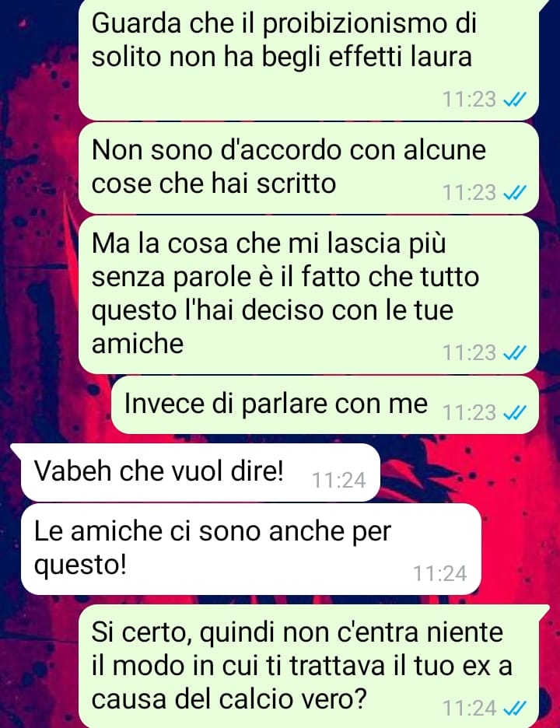This screenshot has height=728, width=560.
Task: Tap 11:23 timestamp on first message
Action: pos(469,100)
